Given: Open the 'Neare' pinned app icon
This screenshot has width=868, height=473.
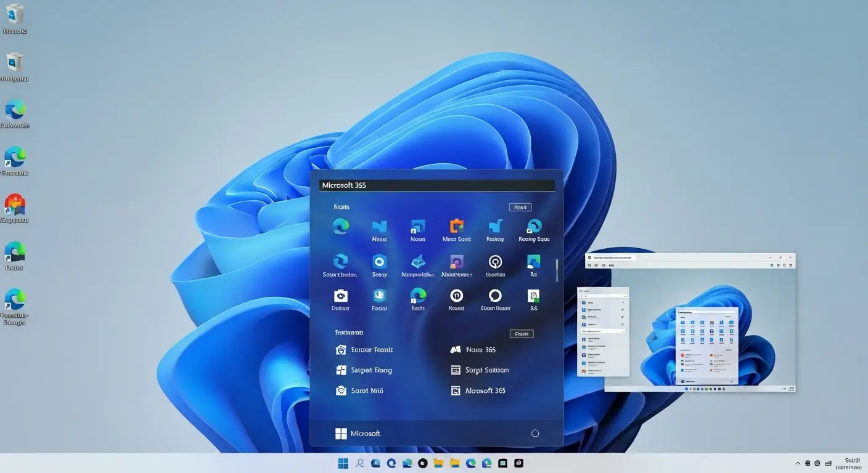Looking at the screenshot, I should (379, 227).
